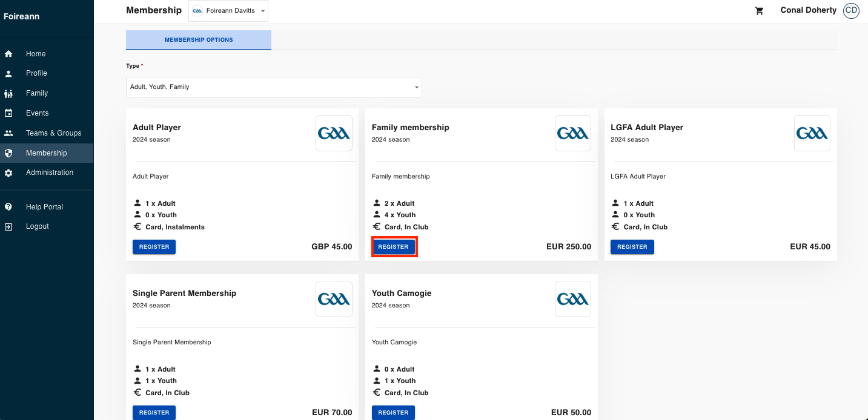Click the EUR 70.00 price
868x420 pixels.
pos(332,413)
